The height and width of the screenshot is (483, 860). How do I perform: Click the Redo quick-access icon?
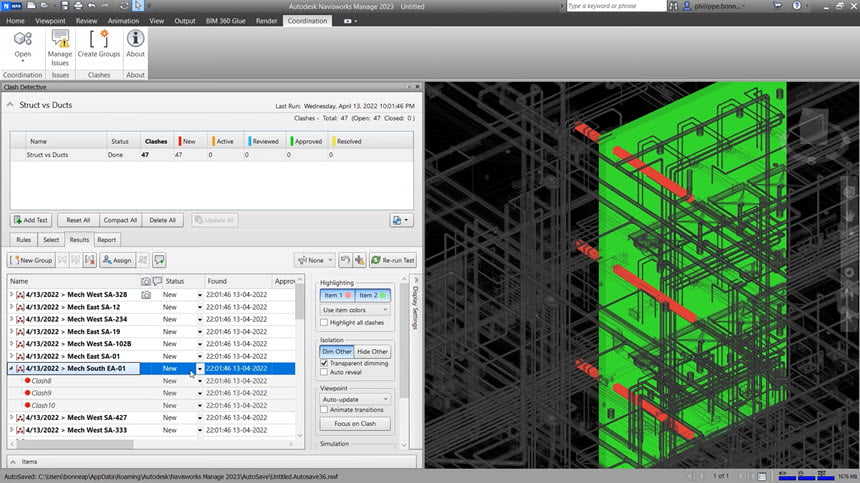click(105, 6)
